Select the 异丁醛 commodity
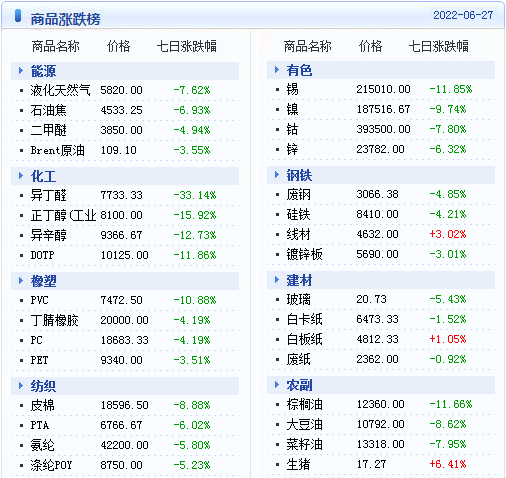The width and height of the screenshot is (506, 478). click(x=48, y=195)
